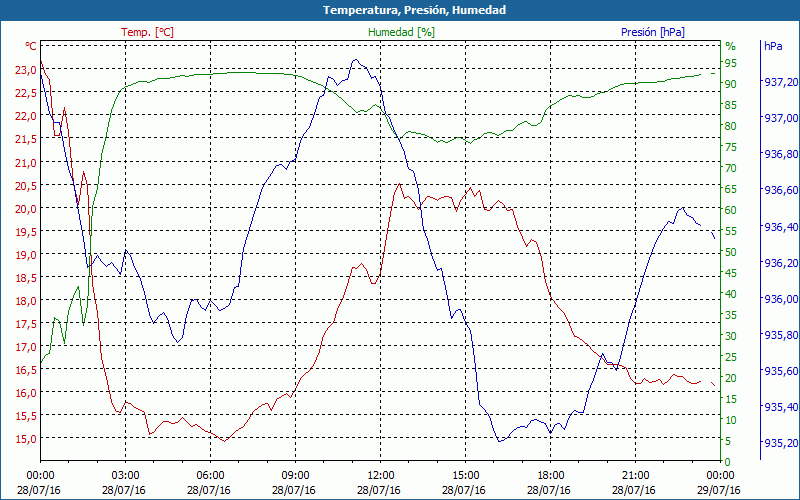
Task: Click humidity axis value '95'
Action: pyautogui.click(x=731, y=63)
